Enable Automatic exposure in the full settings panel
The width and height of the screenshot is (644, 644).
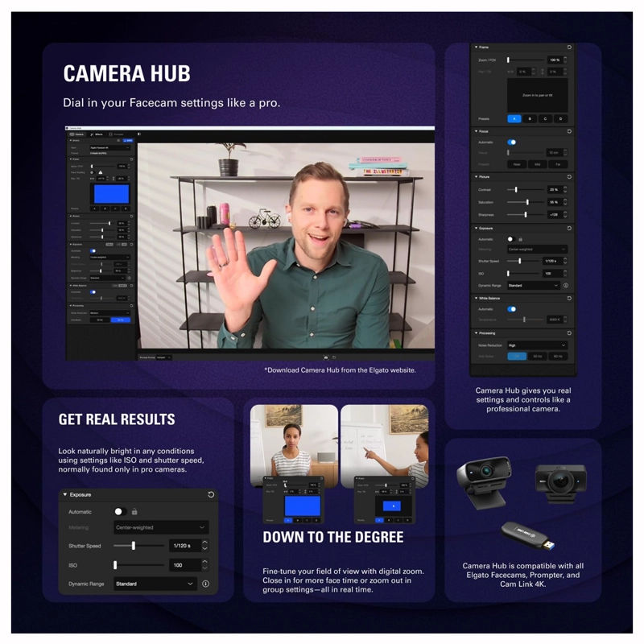511,239
